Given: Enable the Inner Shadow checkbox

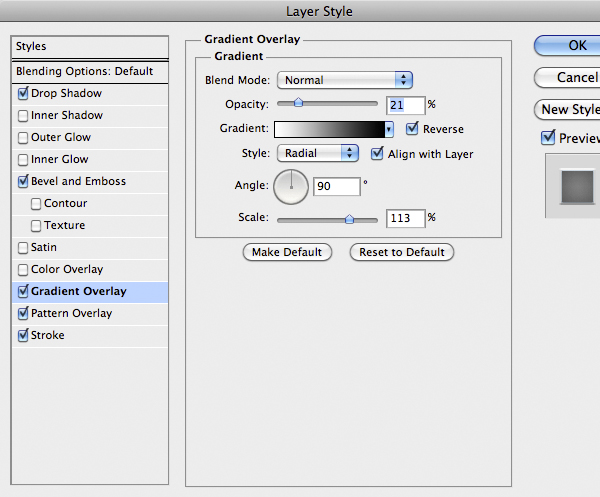Looking at the screenshot, I should click(x=23, y=115).
